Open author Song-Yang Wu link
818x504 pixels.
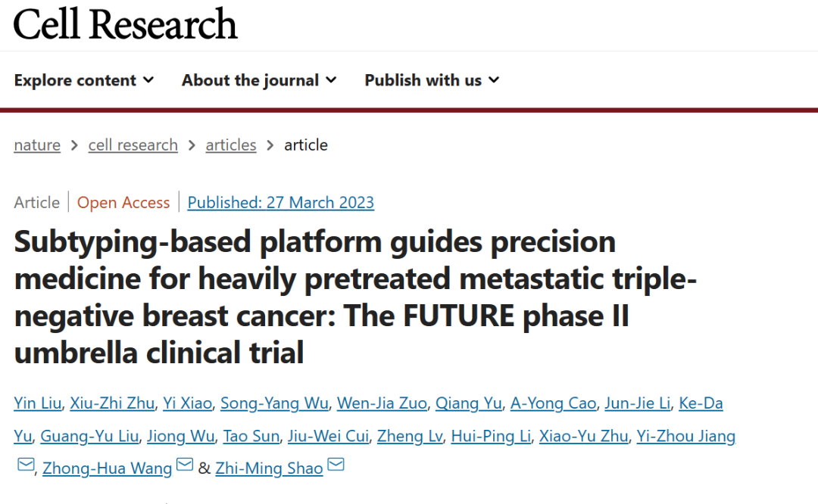pos(274,403)
